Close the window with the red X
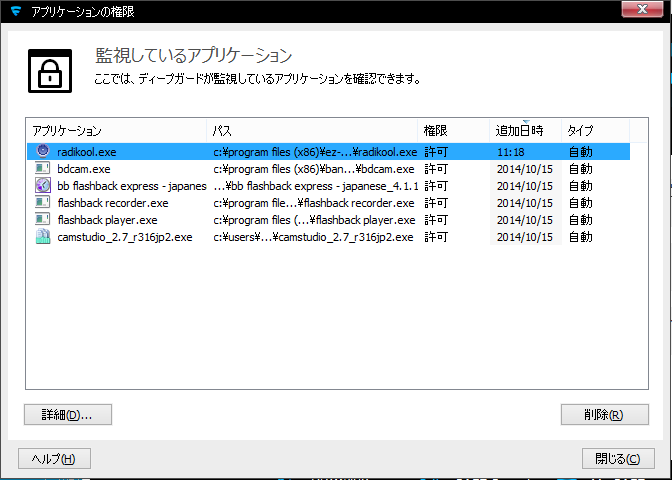 [x=642, y=9]
